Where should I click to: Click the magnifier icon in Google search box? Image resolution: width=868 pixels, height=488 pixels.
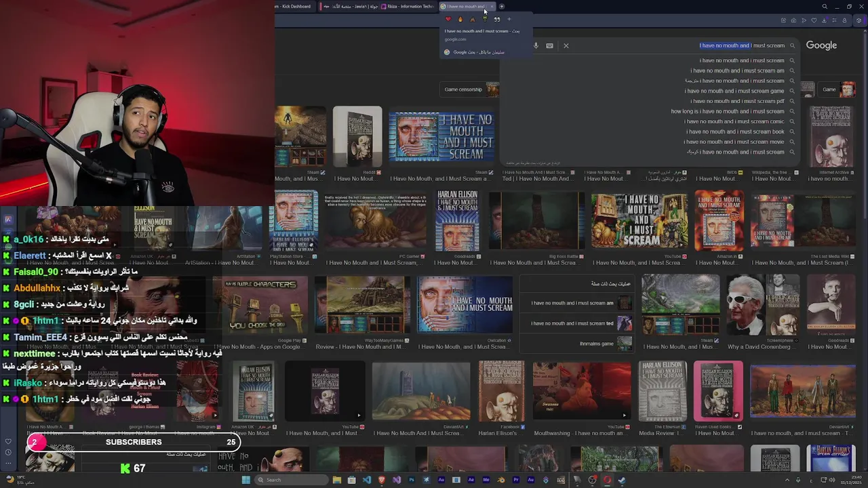(x=792, y=46)
